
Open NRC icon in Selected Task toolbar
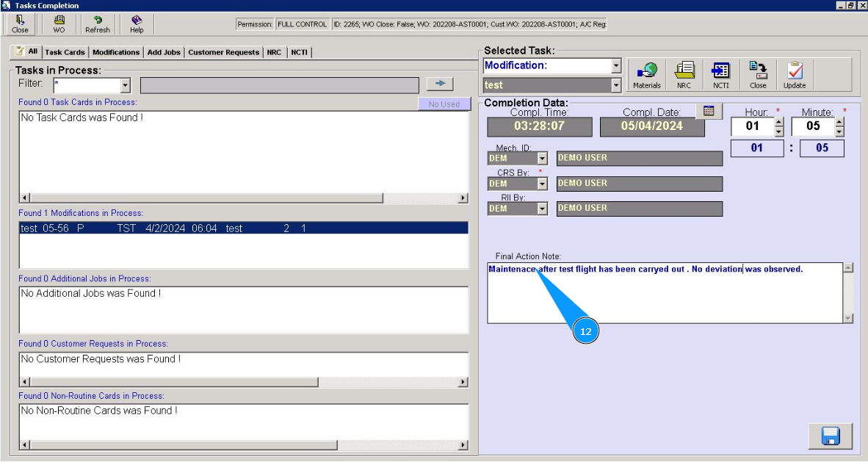[x=684, y=75]
